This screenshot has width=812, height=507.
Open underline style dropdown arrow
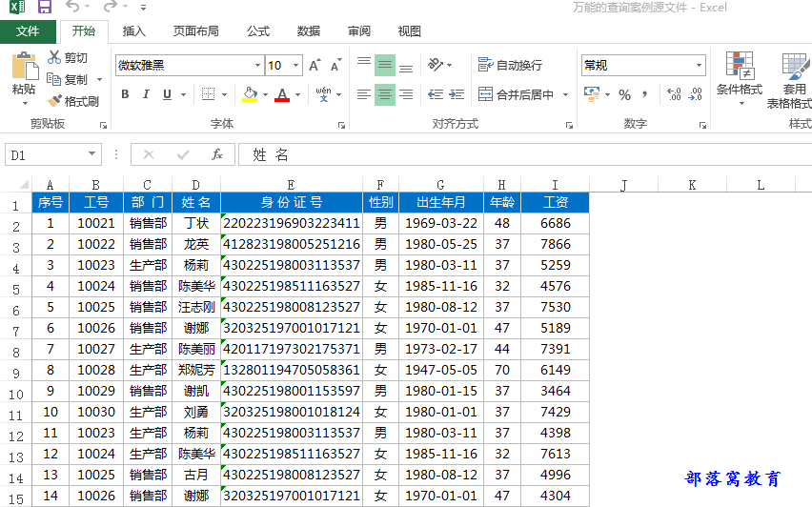183,94
